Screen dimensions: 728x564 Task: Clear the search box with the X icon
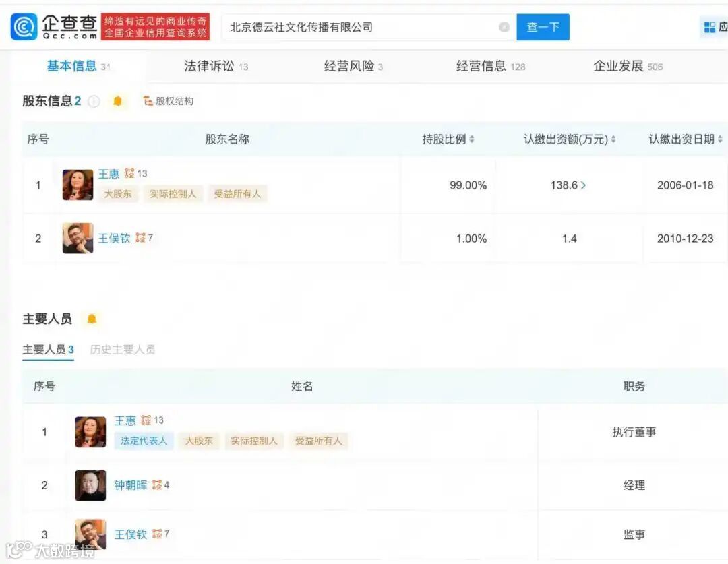[x=504, y=27]
